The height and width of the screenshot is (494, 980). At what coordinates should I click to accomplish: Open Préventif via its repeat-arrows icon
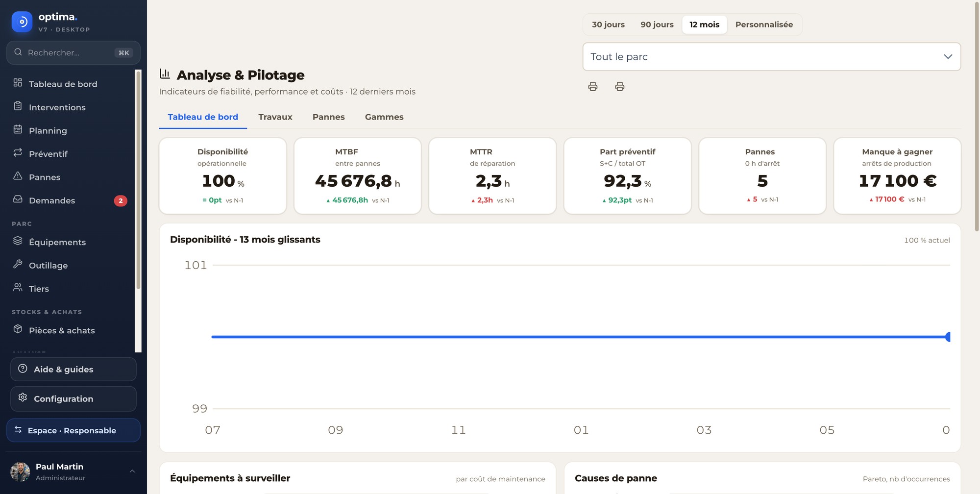click(x=18, y=153)
